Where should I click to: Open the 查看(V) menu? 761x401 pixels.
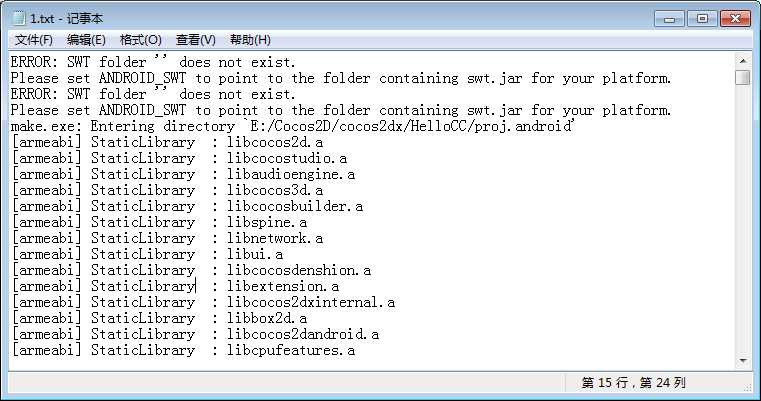point(195,40)
